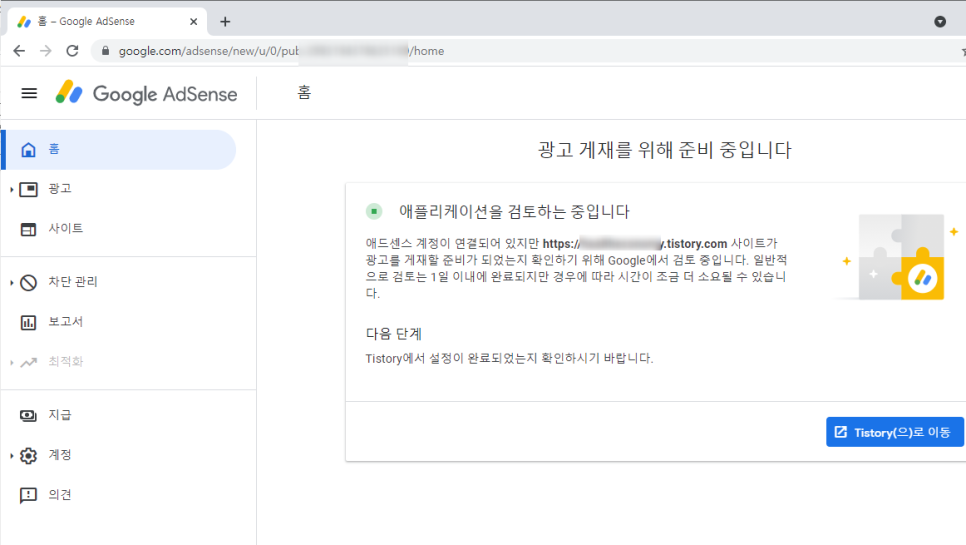Image resolution: width=966 pixels, height=545 pixels.
Task: Click the tistory.com site URL link
Action: 635,244
